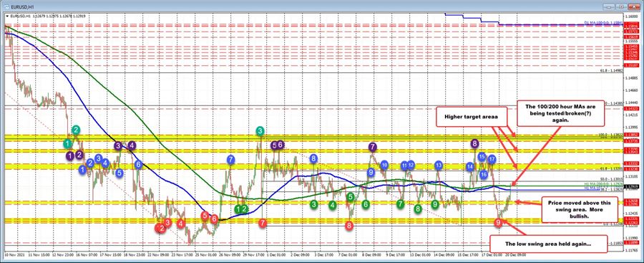Click the 50.0 - 1.13015 Fibonacci label
The width and height of the screenshot is (644, 263).
coord(613,179)
